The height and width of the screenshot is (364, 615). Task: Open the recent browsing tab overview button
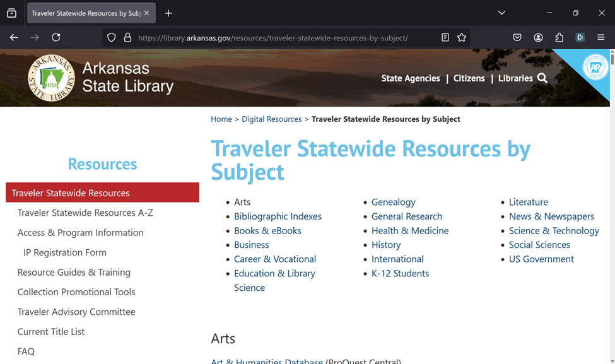(11, 13)
